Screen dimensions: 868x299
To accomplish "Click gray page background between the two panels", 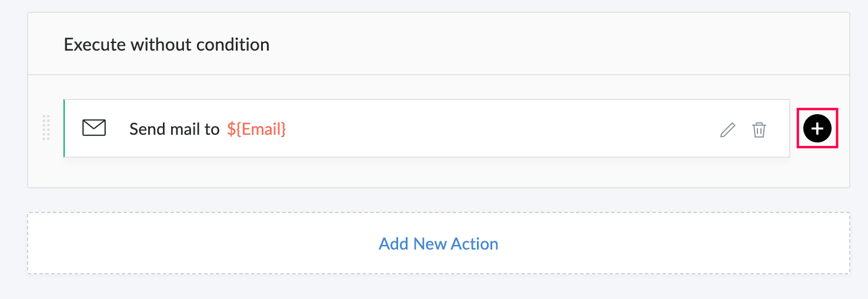I will click(439, 200).
